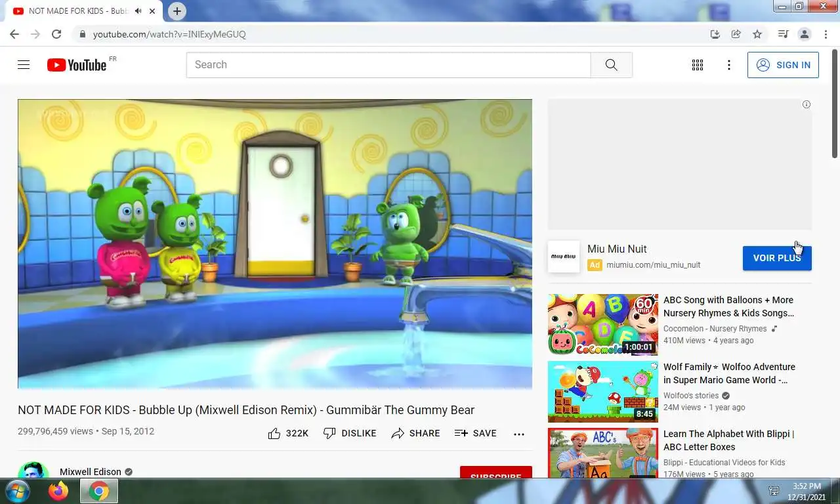Install app icon in address bar
Screen dimensions: 840x504
[715, 34]
